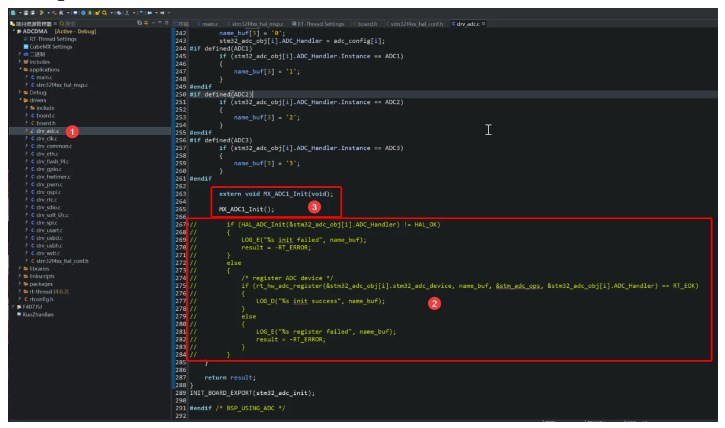Image resolution: width=725 pixels, height=428 pixels.
Task: Switch to the board.h tab
Action: pyautogui.click(x=366, y=24)
